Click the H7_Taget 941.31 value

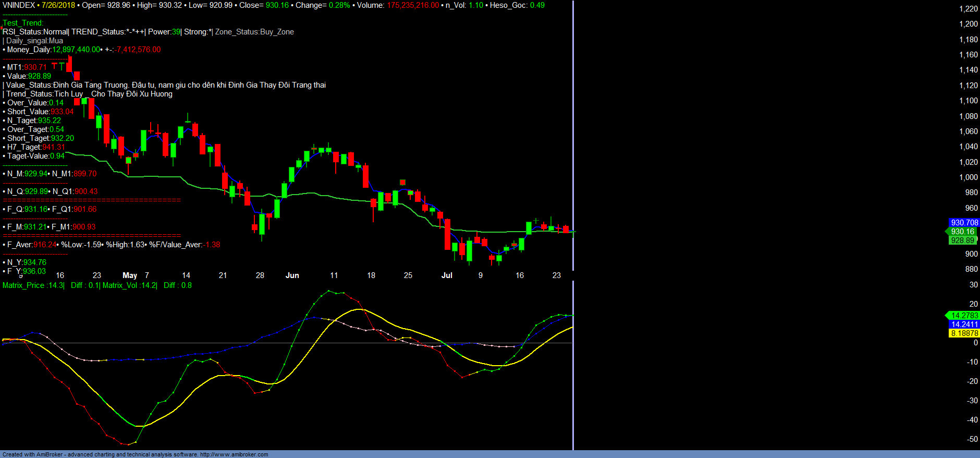[54, 147]
